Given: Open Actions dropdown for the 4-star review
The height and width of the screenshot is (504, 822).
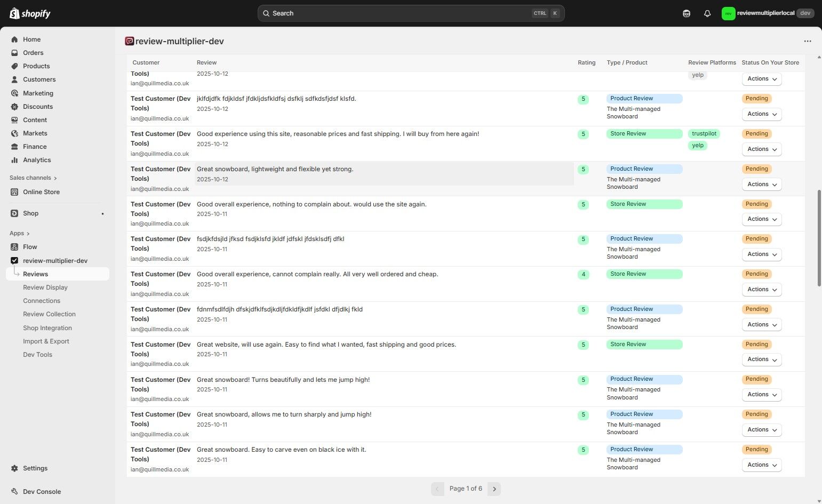Looking at the screenshot, I should click(762, 290).
